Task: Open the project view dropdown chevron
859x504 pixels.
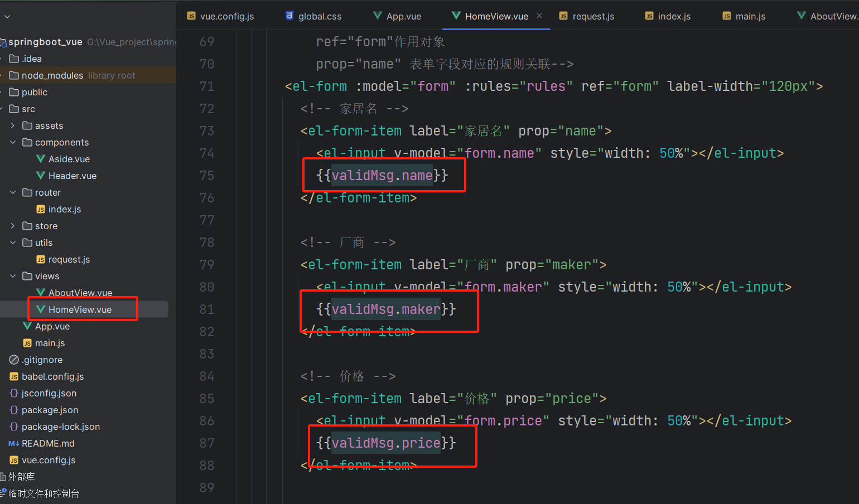Action: [x=7, y=17]
